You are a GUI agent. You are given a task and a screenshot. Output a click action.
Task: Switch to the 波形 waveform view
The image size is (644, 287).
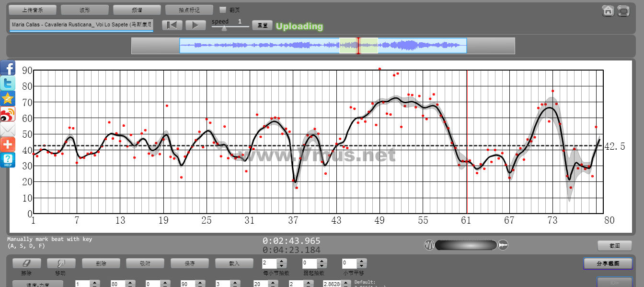click(x=85, y=10)
